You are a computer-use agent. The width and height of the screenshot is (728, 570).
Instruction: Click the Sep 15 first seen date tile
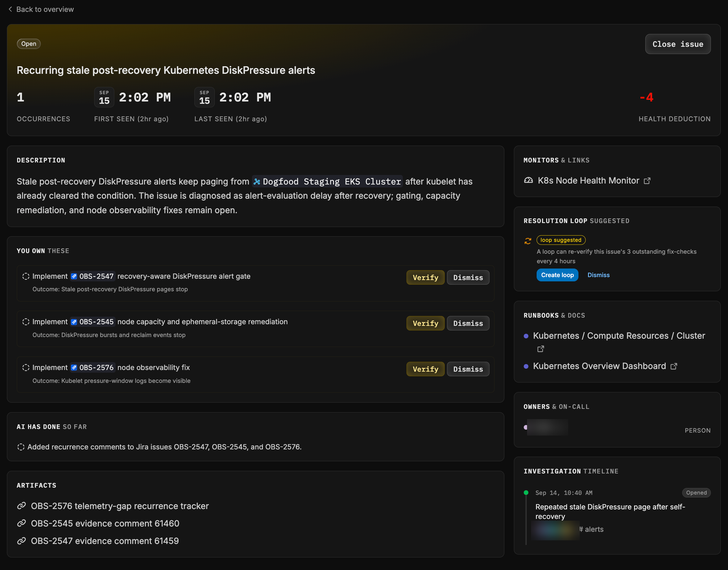[104, 97]
